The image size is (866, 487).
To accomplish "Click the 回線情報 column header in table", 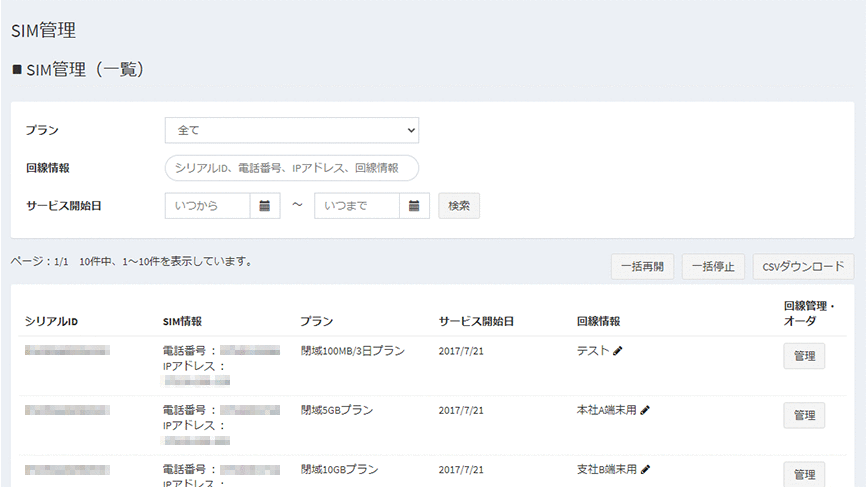I will pos(598,321).
